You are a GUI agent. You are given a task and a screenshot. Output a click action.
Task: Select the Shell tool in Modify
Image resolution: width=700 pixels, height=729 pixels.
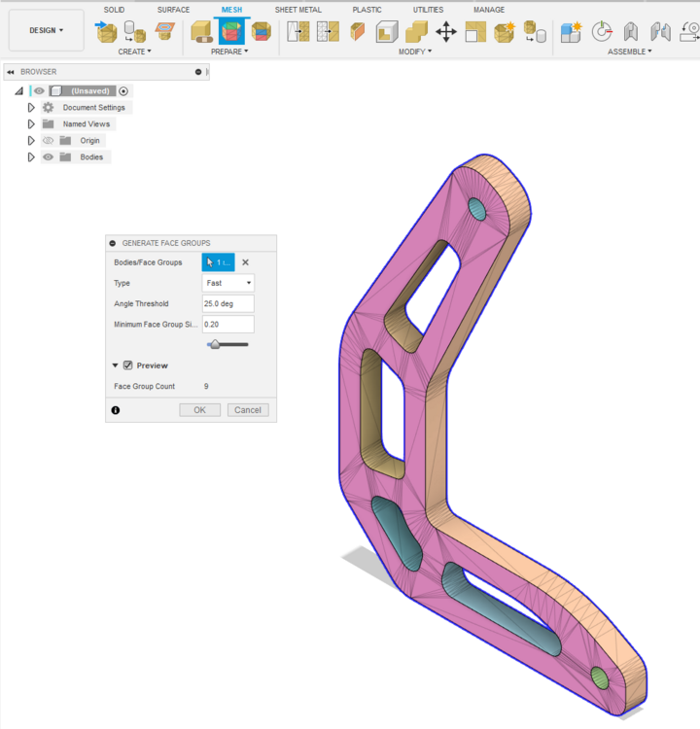click(387, 32)
